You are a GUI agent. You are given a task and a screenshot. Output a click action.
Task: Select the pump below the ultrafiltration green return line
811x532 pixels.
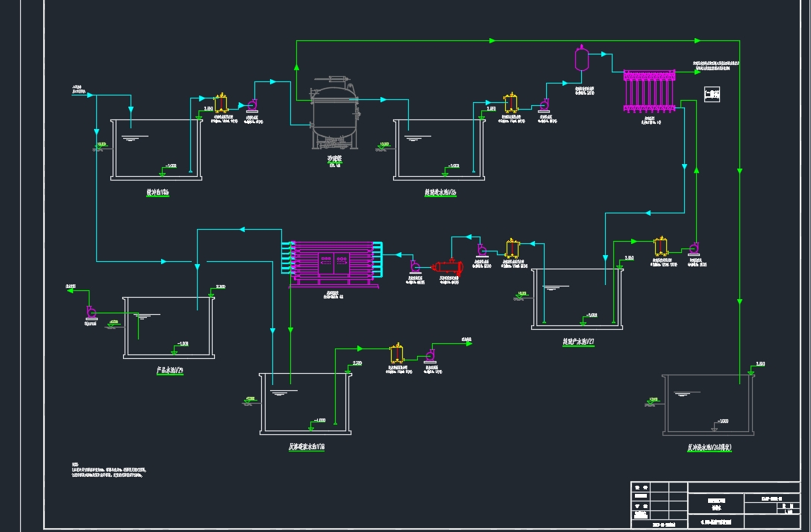pos(694,249)
